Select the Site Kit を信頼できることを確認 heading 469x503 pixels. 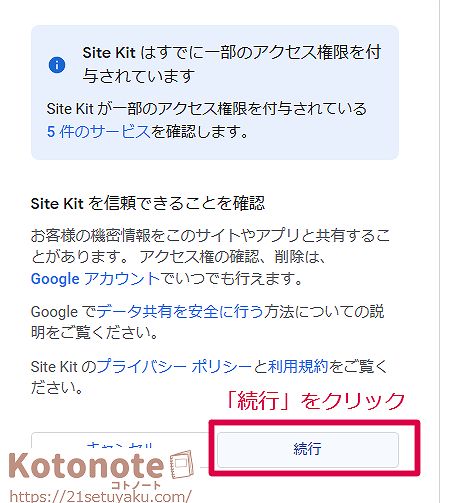[148, 203]
